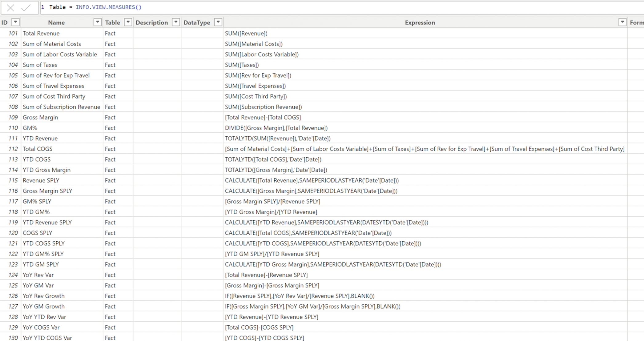
Task: Select the row with ID 115
Action: coord(13,180)
